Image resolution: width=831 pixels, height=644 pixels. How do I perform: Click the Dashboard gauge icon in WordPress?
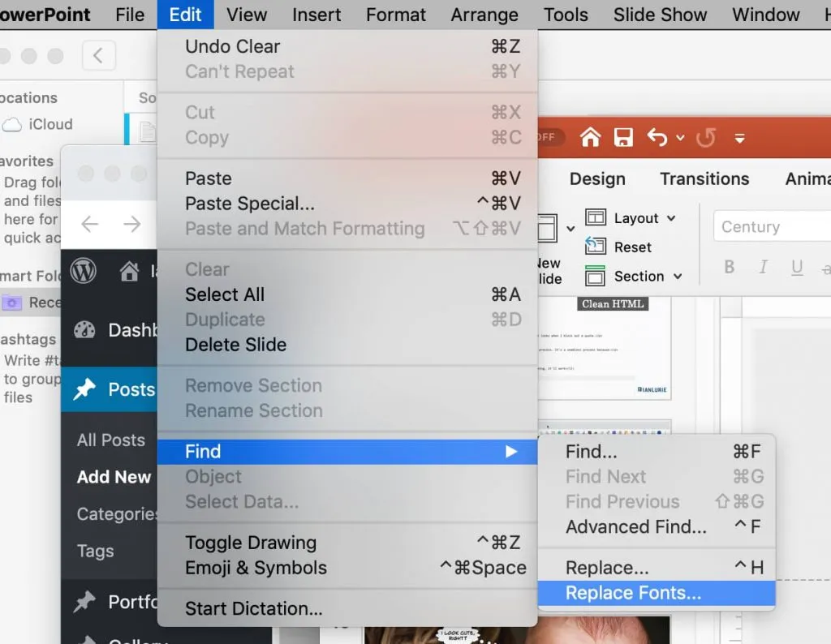point(84,330)
